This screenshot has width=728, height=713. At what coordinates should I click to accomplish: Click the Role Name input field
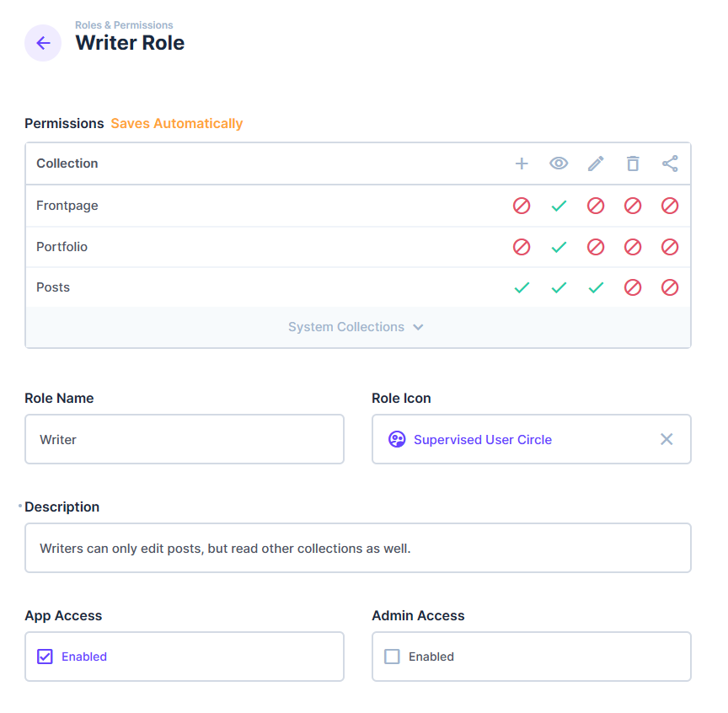pyautogui.click(x=185, y=439)
